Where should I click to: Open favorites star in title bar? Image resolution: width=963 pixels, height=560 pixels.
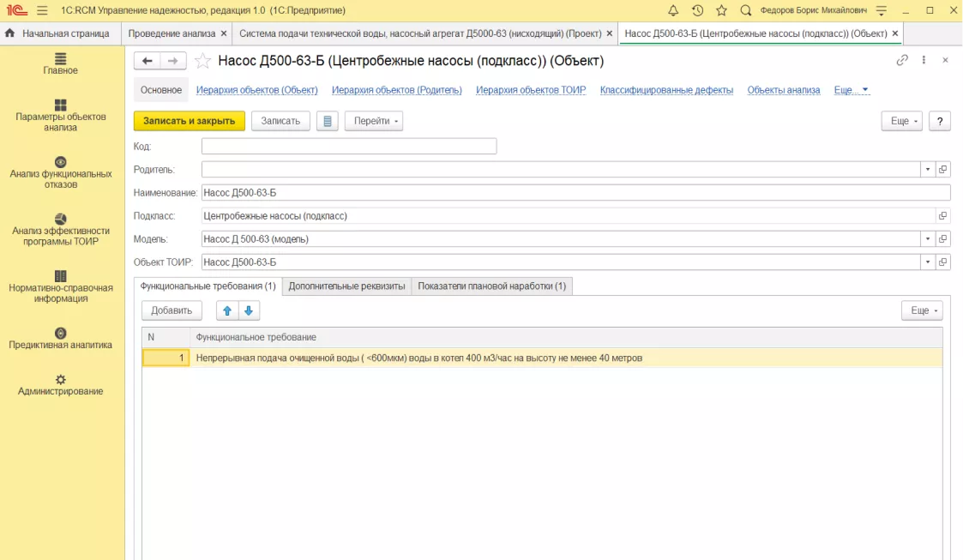[722, 10]
